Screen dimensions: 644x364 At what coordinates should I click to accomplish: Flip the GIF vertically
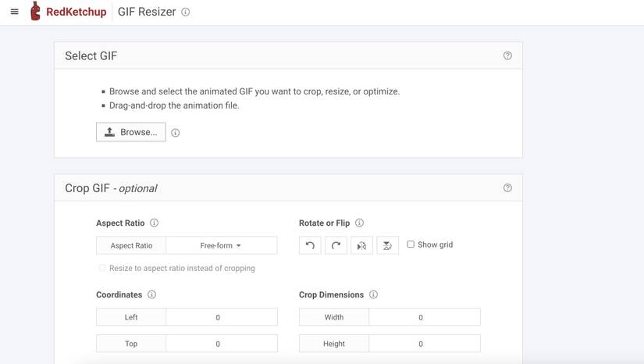387,245
